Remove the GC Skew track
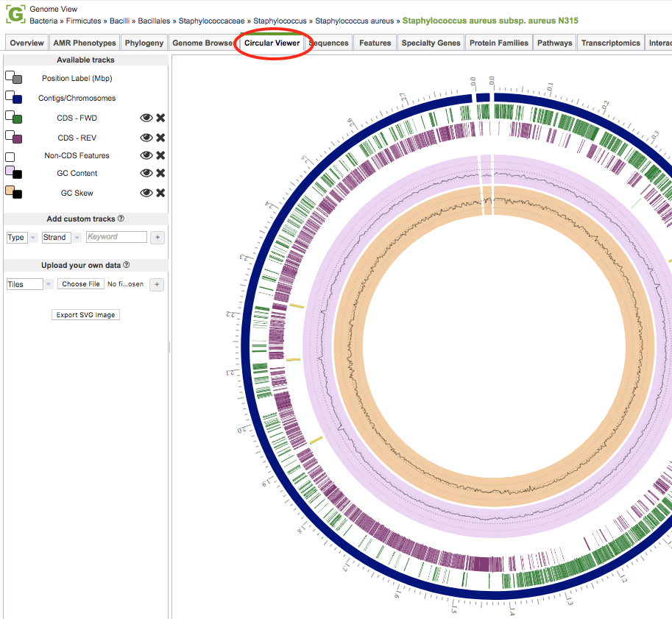 160,193
